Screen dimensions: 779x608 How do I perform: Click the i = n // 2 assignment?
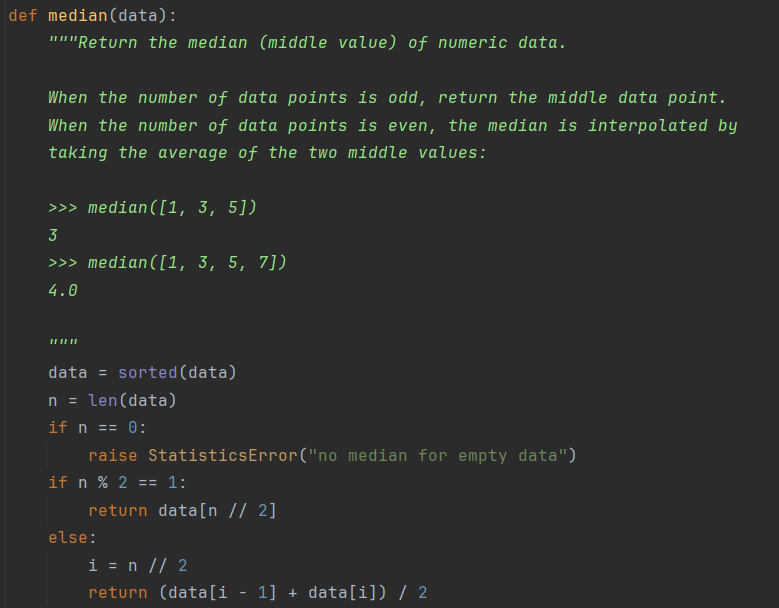click(138, 566)
